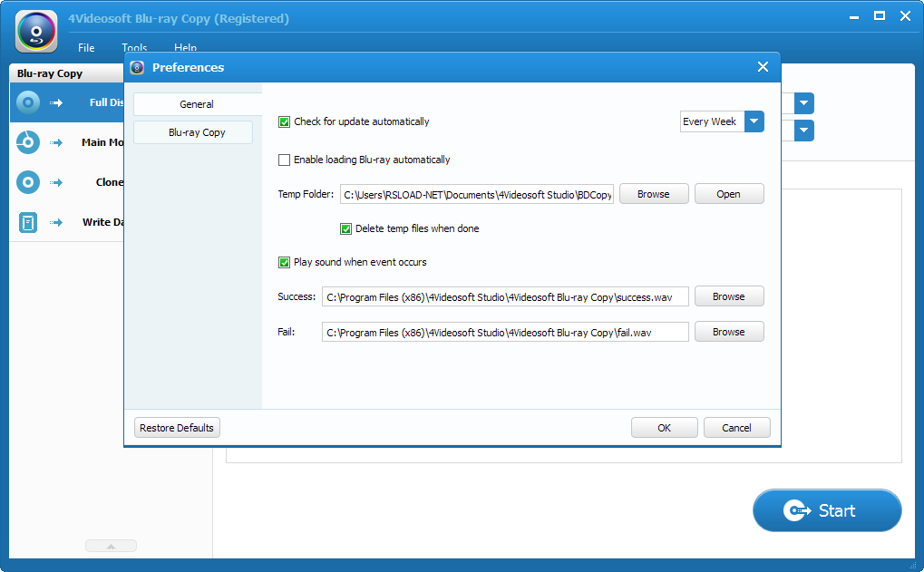Image resolution: width=924 pixels, height=572 pixels.
Task: Click Restore Defaults button
Action: click(177, 428)
